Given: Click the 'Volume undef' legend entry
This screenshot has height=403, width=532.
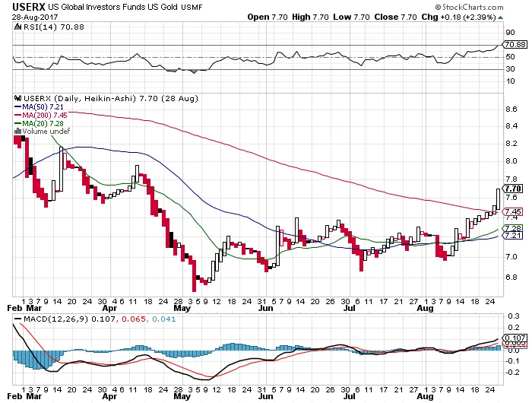Looking at the screenshot, I should [46, 131].
